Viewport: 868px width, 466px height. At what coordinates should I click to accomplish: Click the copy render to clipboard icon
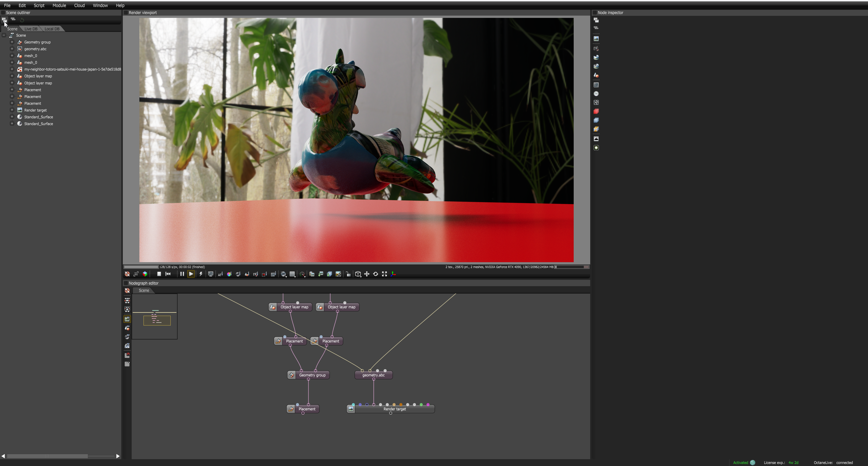click(x=312, y=274)
